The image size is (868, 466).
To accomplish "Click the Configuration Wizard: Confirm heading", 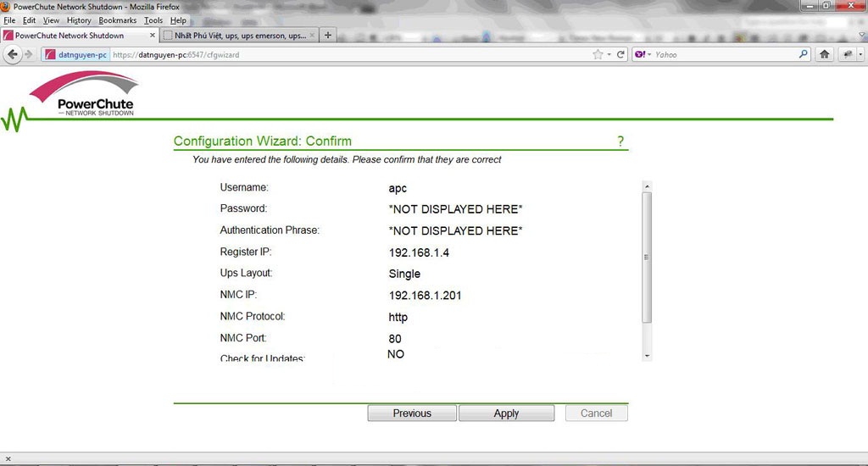I will pos(263,141).
